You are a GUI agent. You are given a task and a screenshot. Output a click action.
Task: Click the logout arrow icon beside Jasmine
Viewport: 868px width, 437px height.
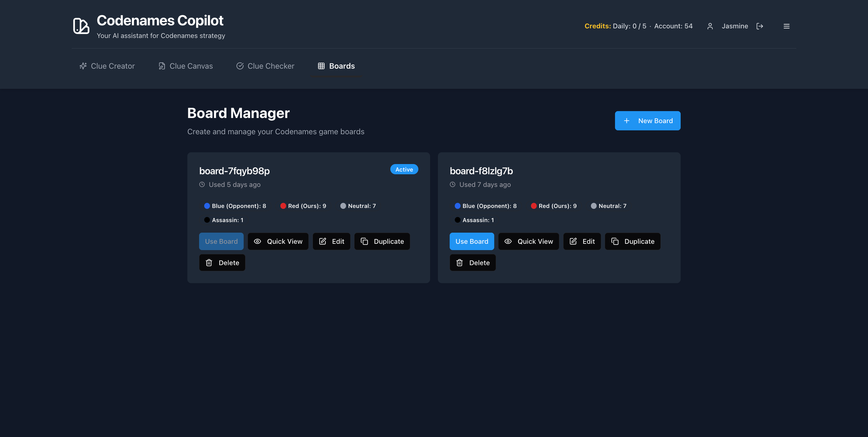coord(760,26)
